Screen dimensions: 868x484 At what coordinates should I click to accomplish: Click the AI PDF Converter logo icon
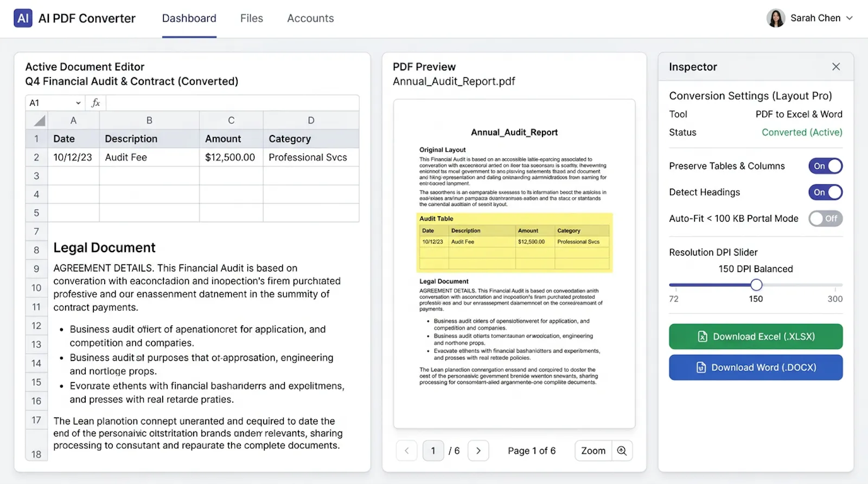(23, 18)
